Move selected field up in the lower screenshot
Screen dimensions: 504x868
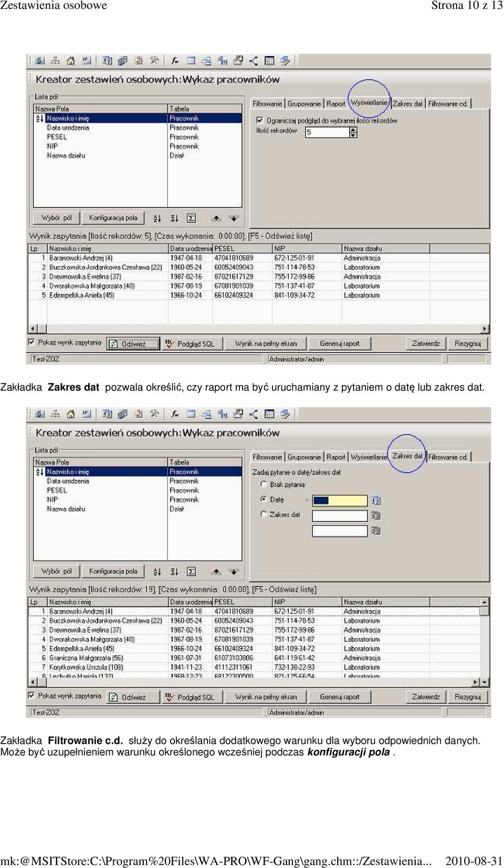tap(216, 571)
